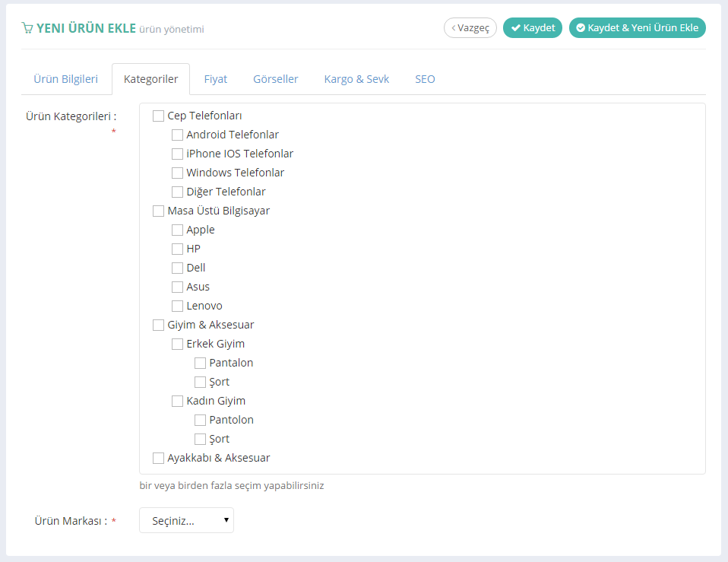Viewport: 728px width, 562px height.
Task: Click Kaydet & Yeni Ürün Ekle button
Action: [x=637, y=28]
